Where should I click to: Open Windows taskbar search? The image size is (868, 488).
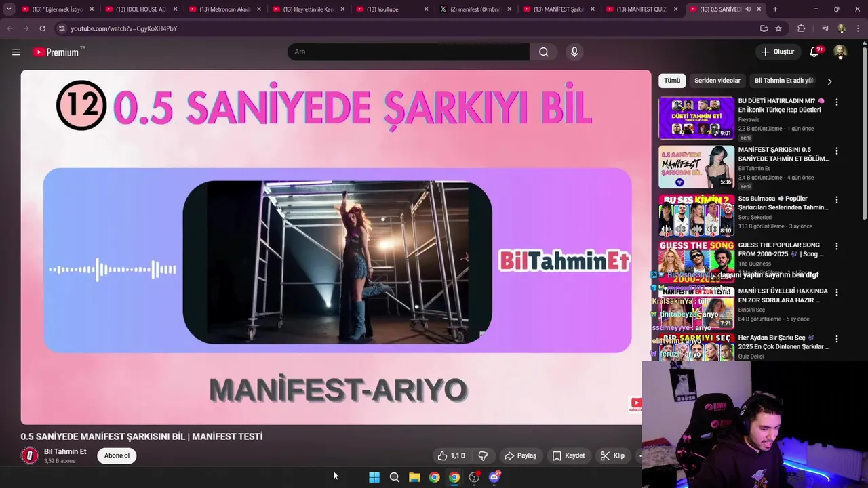[395, 477]
